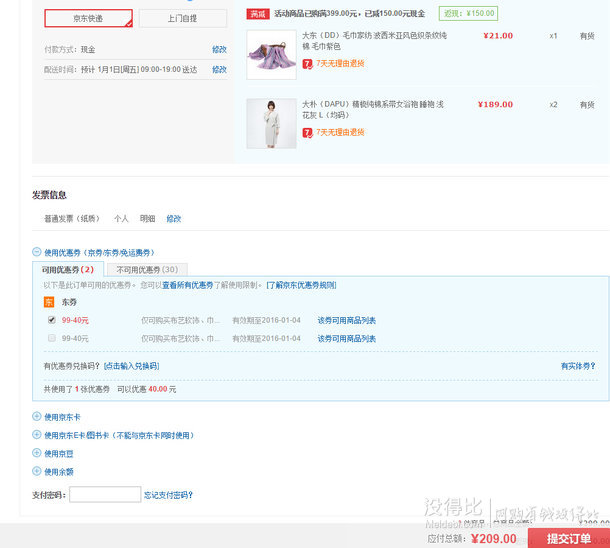Open the 大东(DD)毛巾 product title
Viewport: 610px width, 548px height.
(x=374, y=41)
